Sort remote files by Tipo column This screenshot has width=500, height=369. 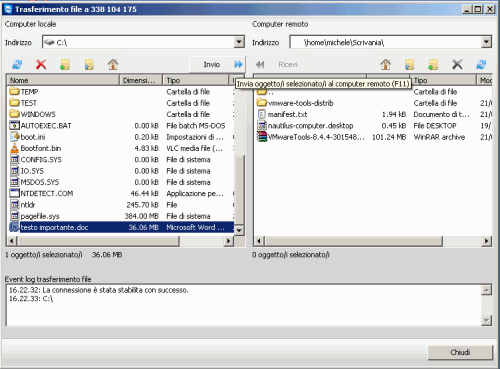point(444,80)
